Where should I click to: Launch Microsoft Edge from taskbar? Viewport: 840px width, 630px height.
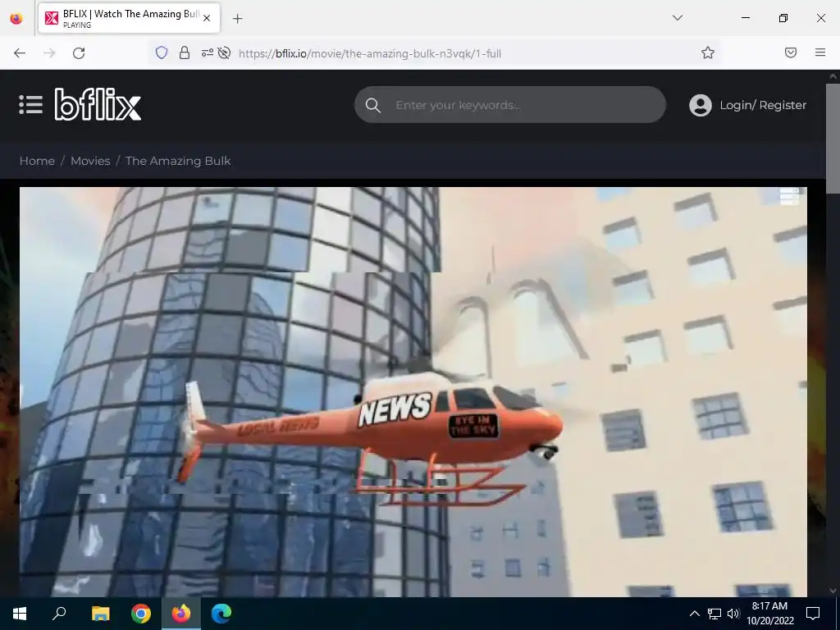[x=221, y=614]
